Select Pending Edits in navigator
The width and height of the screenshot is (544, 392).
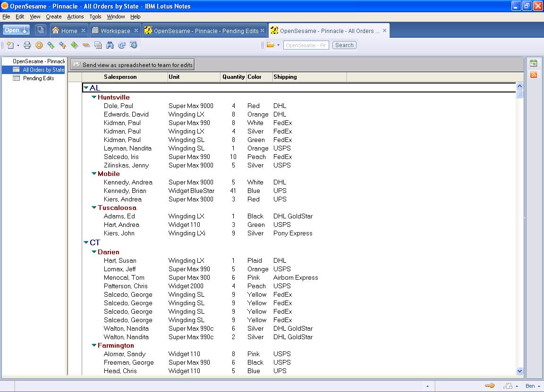tap(38, 78)
